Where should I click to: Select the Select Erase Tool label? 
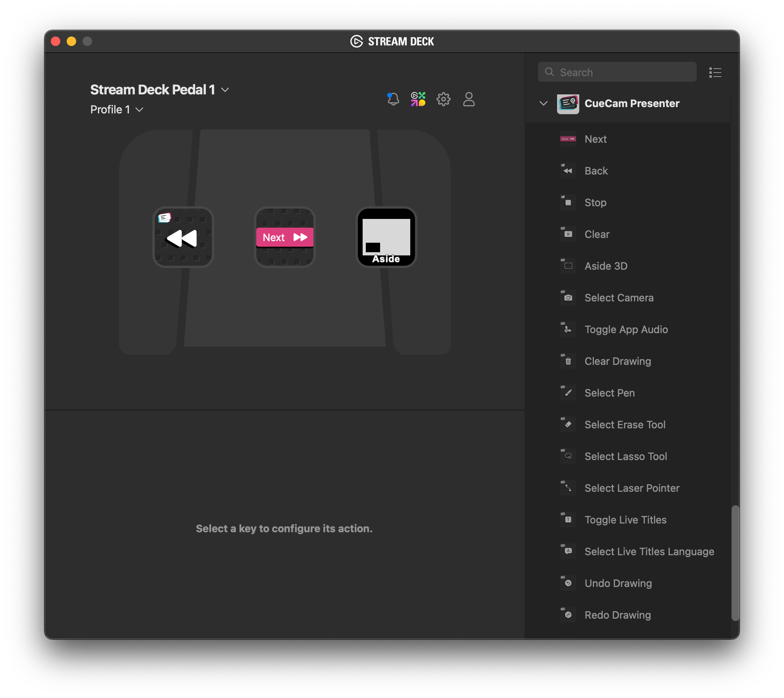click(x=625, y=425)
